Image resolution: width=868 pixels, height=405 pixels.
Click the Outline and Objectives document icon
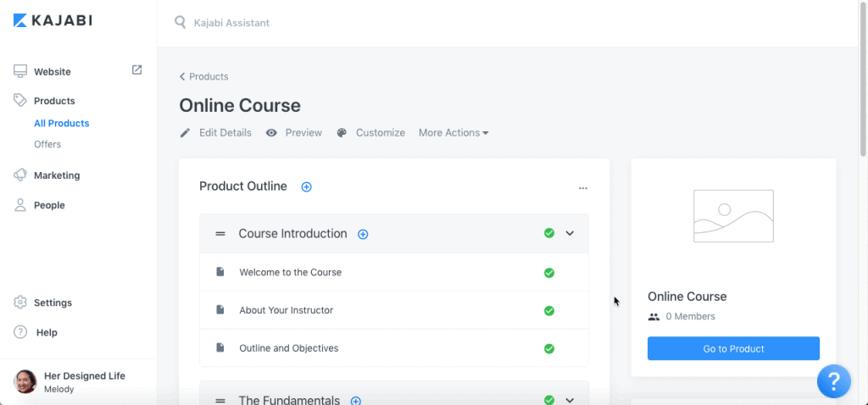point(220,347)
